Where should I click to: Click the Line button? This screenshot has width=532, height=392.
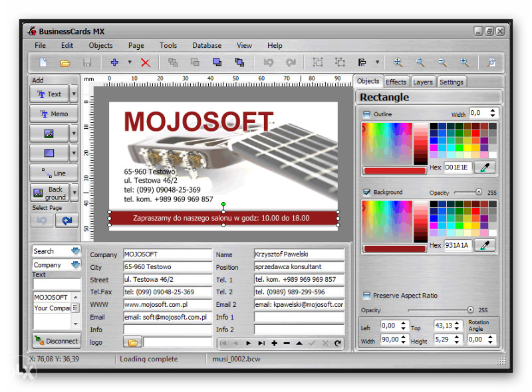(x=54, y=173)
